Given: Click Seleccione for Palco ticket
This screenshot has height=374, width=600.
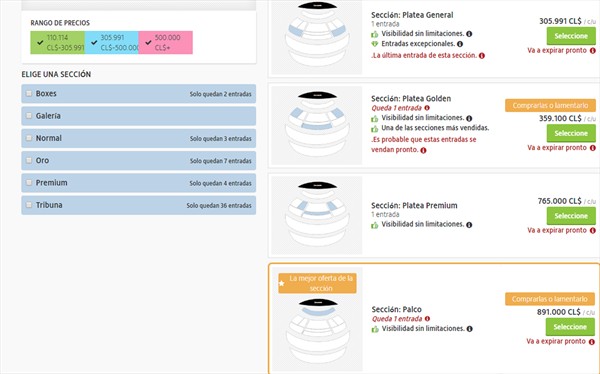Looking at the screenshot, I should click(570, 327).
